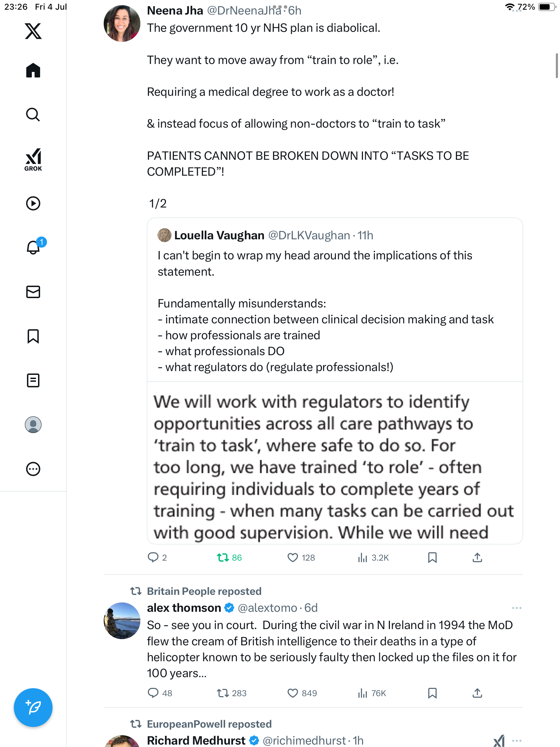
Task: Compose a new post button
Action: point(33,708)
